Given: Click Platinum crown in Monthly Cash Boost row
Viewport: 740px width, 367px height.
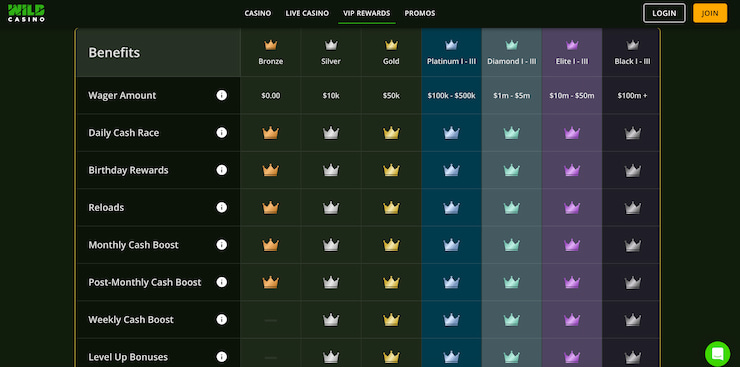Looking at the screenshot, I should click(x=451, y=245).
